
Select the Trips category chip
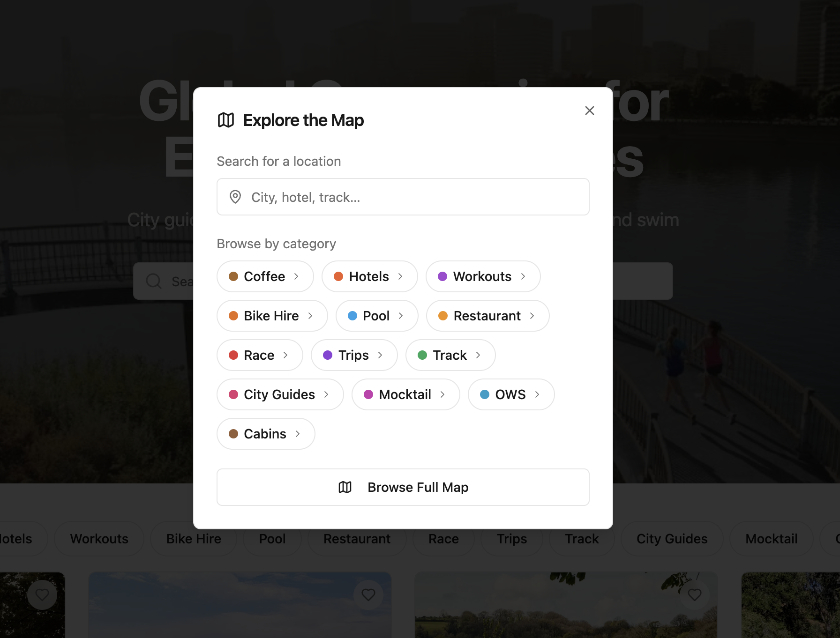point(354,355)
